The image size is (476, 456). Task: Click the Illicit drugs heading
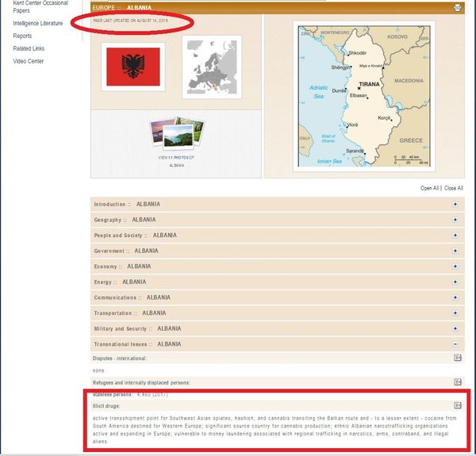(106, 406)
